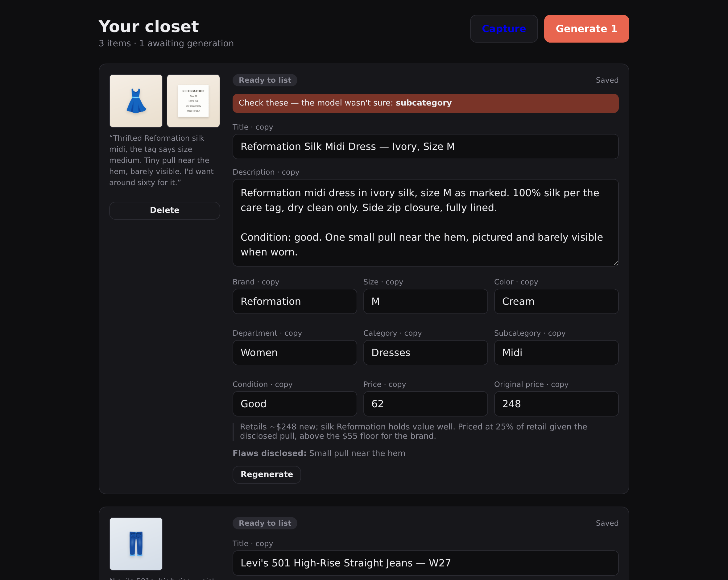Click the 'Thrifted Reformation silk midi' voice note
This screenshot has width=728, height=580.
click(162, 160)
